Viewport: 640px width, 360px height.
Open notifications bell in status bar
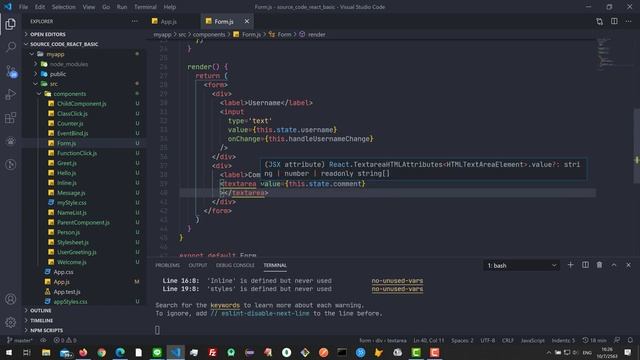tap(630, 340)
